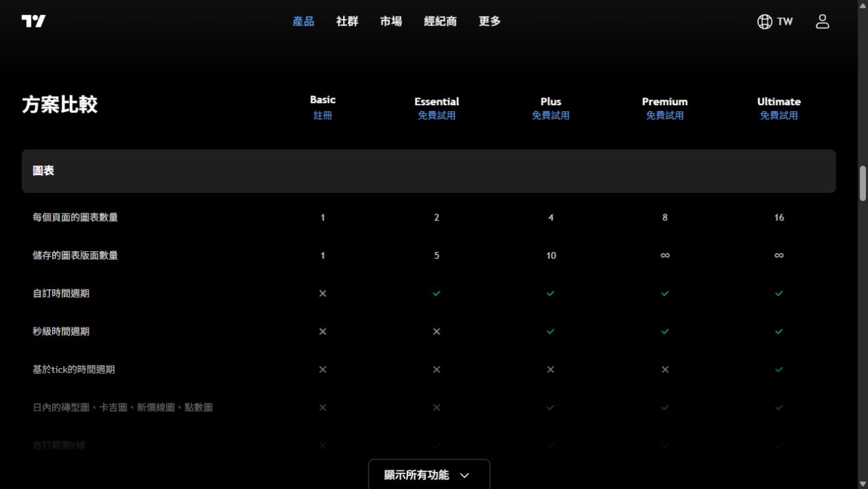This screenshot has height=489, width=868.
Task: Click the 基於tick的時間週期 row label
Action: (x=74, y=369)
